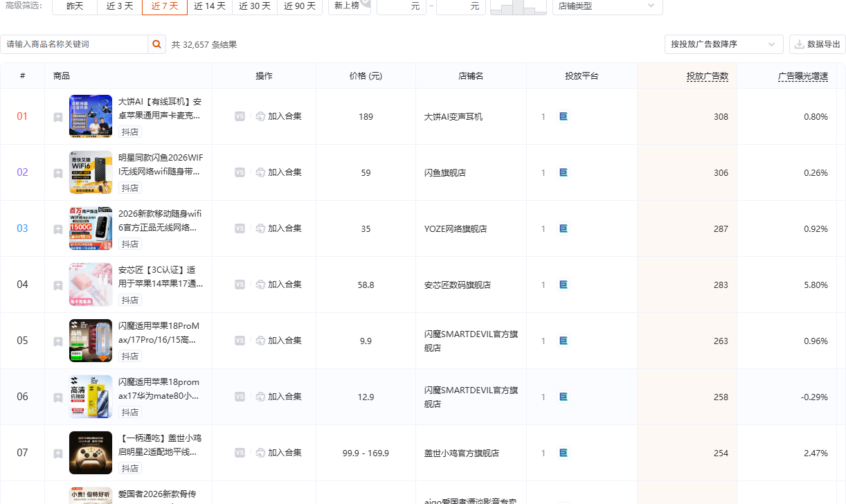
Task: Open product title 【一柄通吃】盖世小鸡
Action: tap(160, 444)
